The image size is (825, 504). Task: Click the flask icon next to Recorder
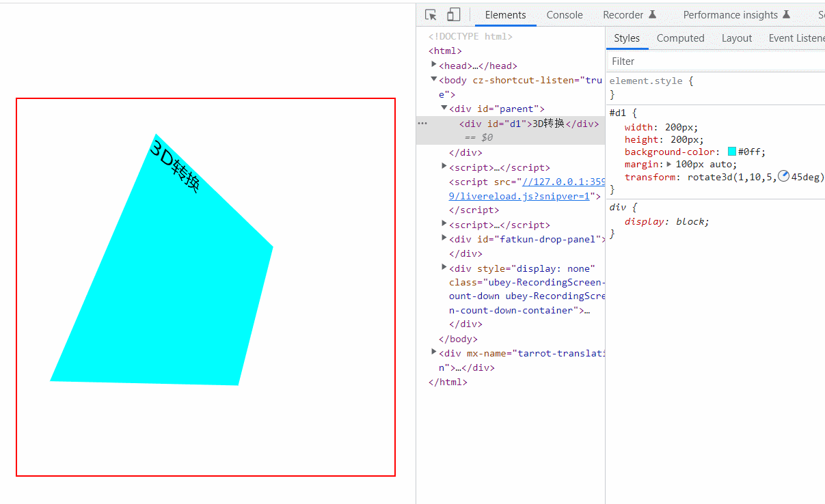(x=652, y=15)
